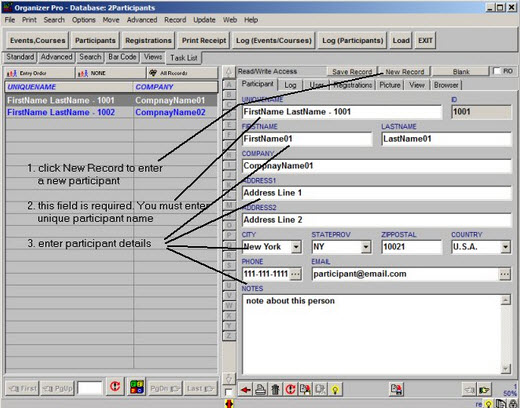Select the Bar Code tab
Image resolution: width=520 pixels, height=408 pixels.
(x=122, y=57)
